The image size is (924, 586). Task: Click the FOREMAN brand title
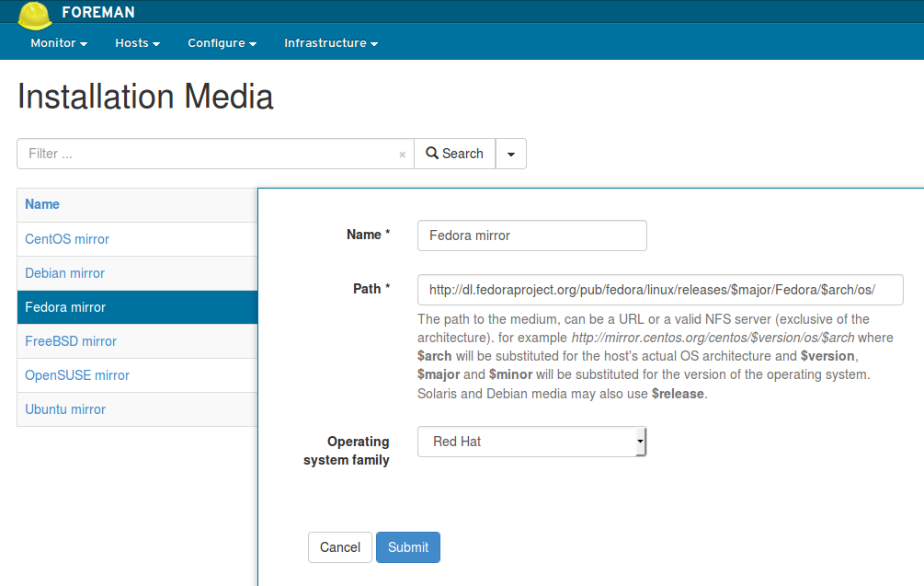[98, 12]
